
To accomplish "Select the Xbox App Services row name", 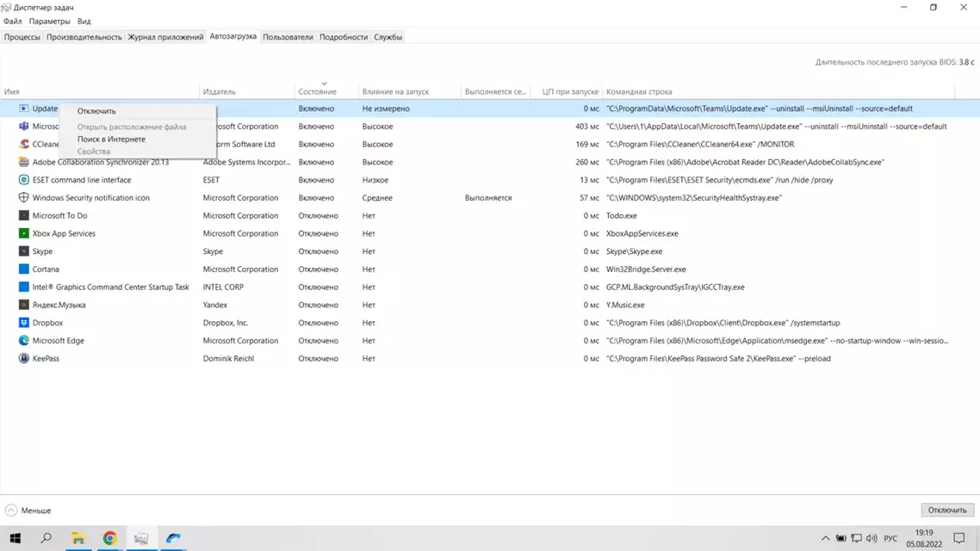I will (64, 233).
